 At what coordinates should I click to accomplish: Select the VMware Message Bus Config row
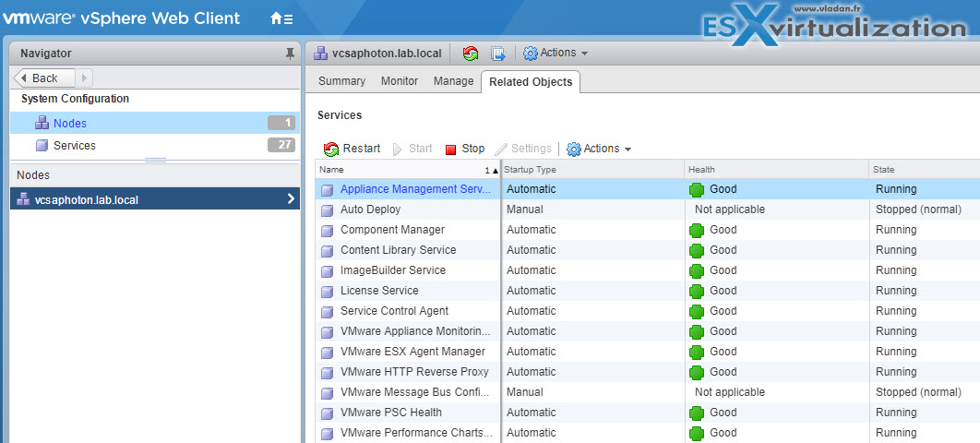[648, 392]
